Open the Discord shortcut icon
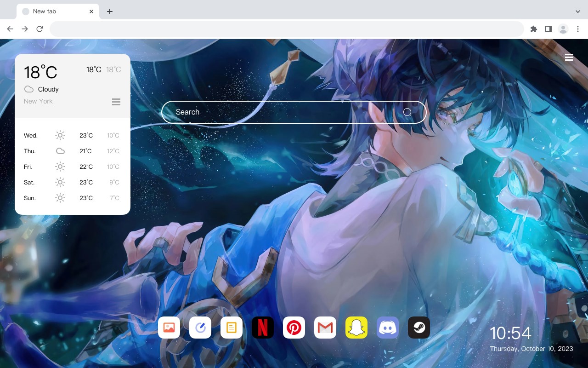The height and width of the screenshot is (368, 588). coord(388,328)
